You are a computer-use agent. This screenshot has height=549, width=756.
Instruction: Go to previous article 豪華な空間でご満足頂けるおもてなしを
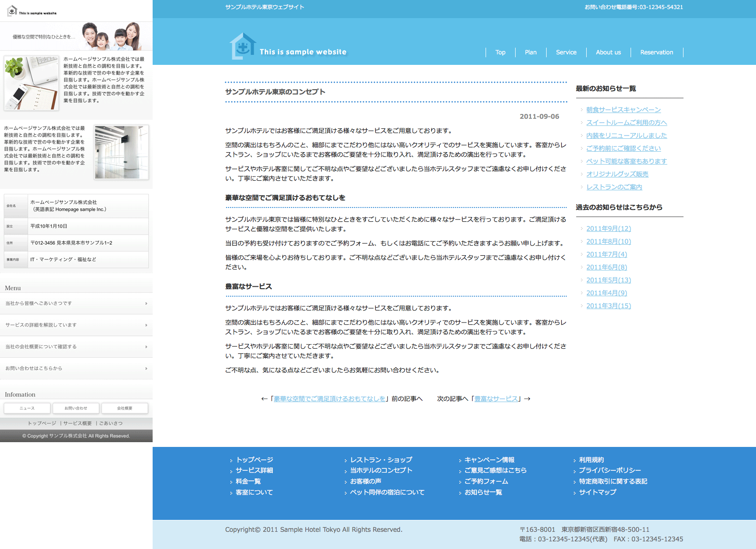click(x=330, y=399)
